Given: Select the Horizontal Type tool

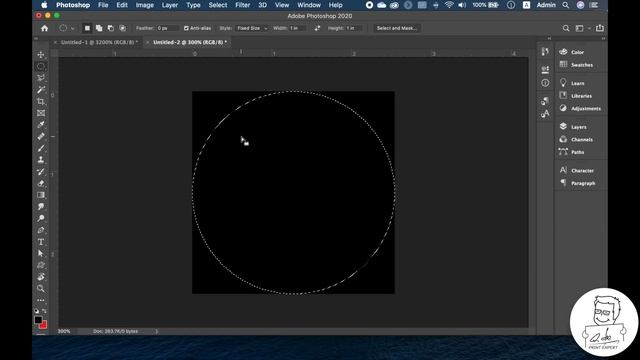Looking at the screenshot, I should [41, 242].
